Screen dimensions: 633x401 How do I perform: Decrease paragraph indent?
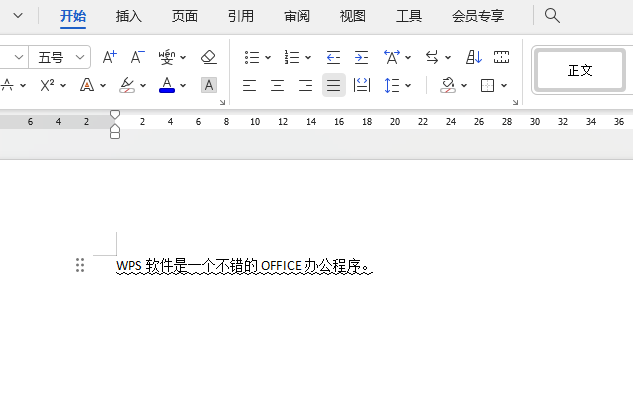click(x=333, y=57)
